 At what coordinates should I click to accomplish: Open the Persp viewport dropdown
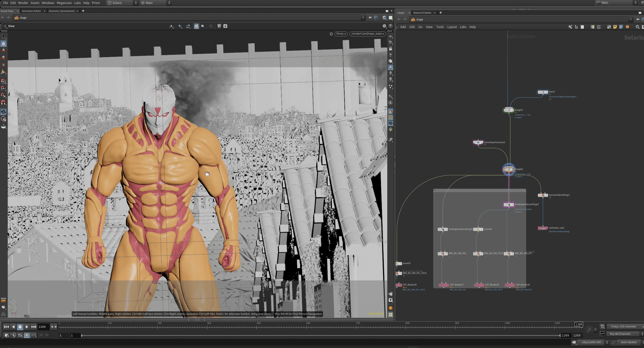[x=341, y=34]
